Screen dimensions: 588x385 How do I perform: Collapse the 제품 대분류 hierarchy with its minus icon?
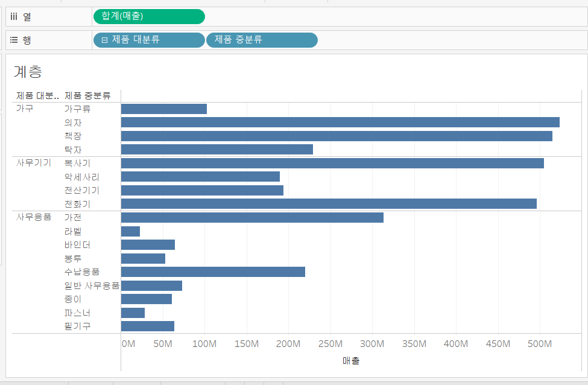click(104, 40)
